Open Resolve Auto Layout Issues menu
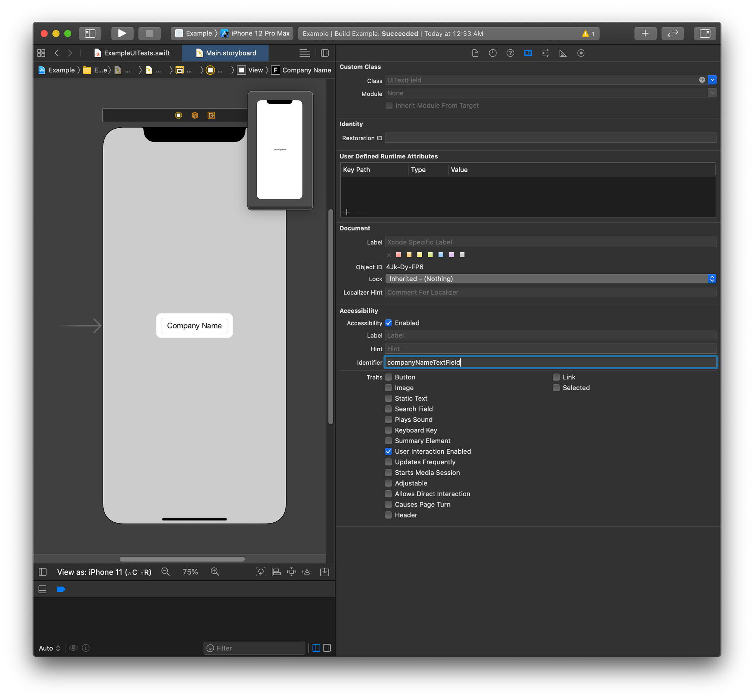The height and width of the screenshot is (700, 754). point(307,572)
